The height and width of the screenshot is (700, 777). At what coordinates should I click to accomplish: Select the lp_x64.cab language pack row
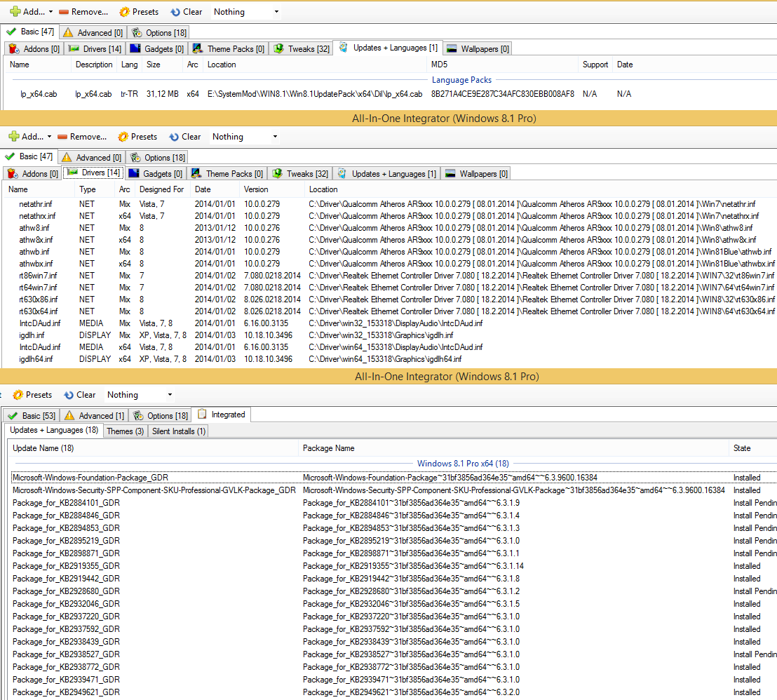(39, 94)
